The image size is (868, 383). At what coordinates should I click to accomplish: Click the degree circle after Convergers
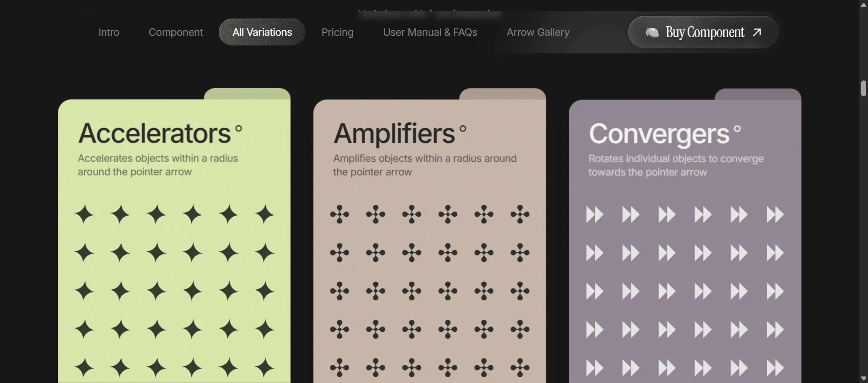(737, 129)
